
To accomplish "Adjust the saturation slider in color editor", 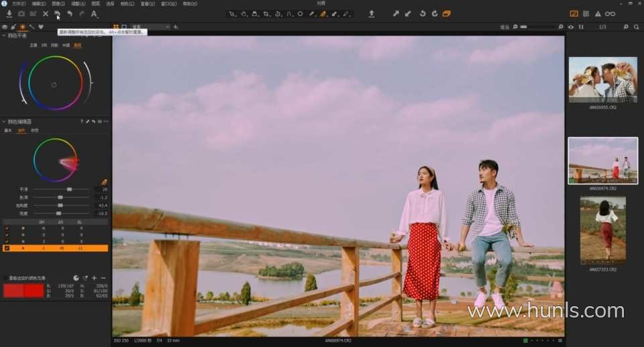I will click(59, 205).
